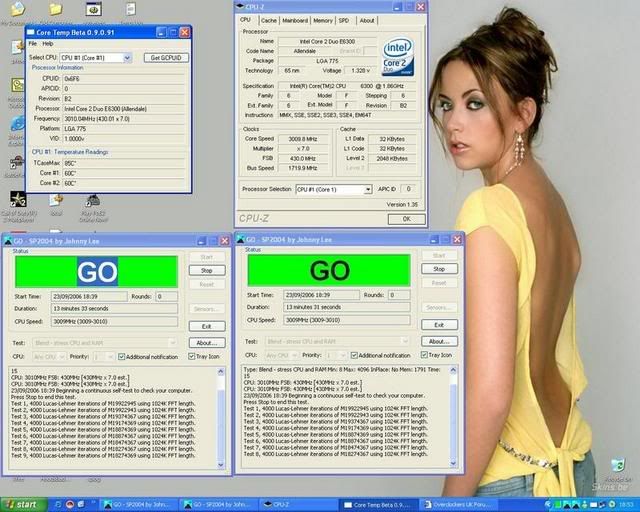Toggle Tray Icon checkbox in left SP2004 window
Viewport: 640px width, 512px height.
pyautogui.click(x=191, y=356)
